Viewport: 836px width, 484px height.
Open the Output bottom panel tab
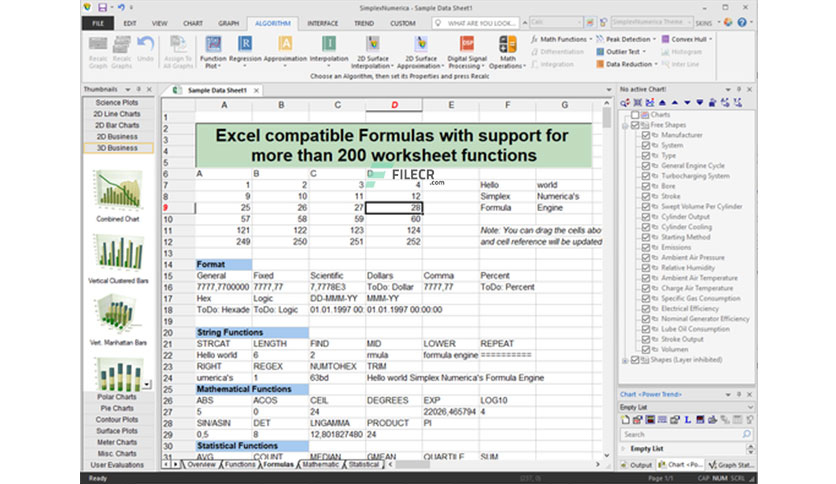tap(637, 465)
